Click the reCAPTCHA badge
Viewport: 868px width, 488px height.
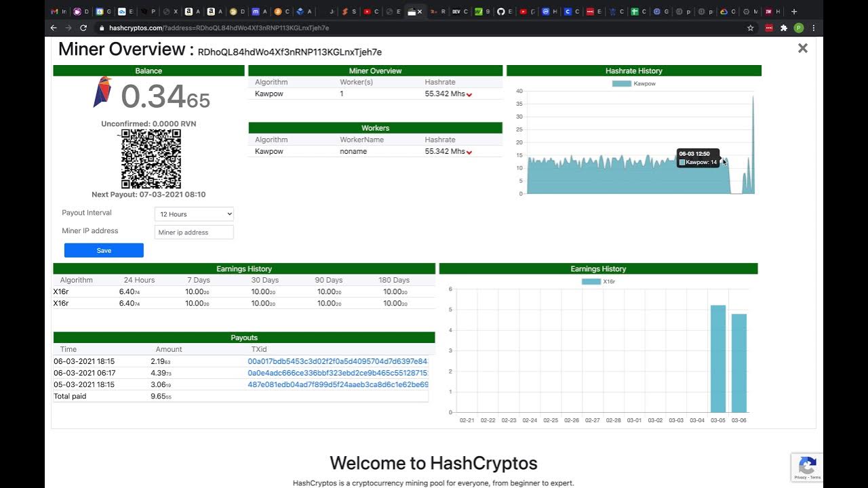pos(807,467)
